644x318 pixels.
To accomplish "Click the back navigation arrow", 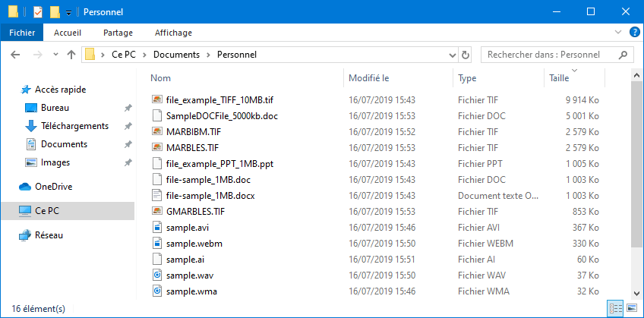I will [x=15, y=55].
